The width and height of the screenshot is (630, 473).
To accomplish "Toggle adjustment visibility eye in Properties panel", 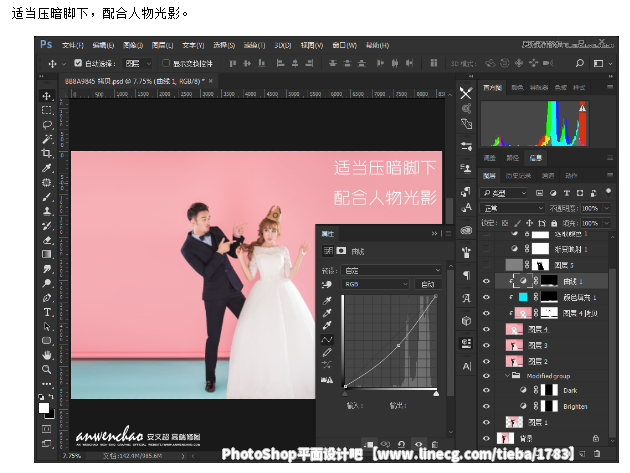I will [418, 444].
